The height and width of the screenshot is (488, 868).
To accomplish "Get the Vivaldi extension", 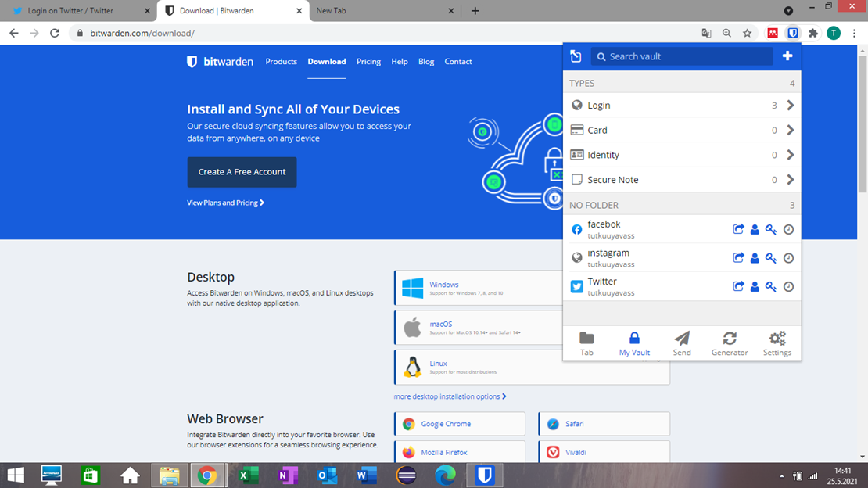I will coord(604,452).
